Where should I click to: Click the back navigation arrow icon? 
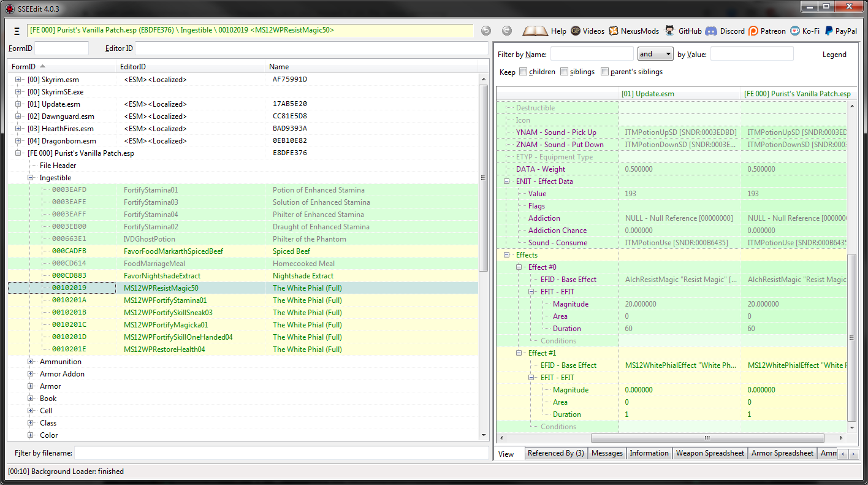point(485,31)
